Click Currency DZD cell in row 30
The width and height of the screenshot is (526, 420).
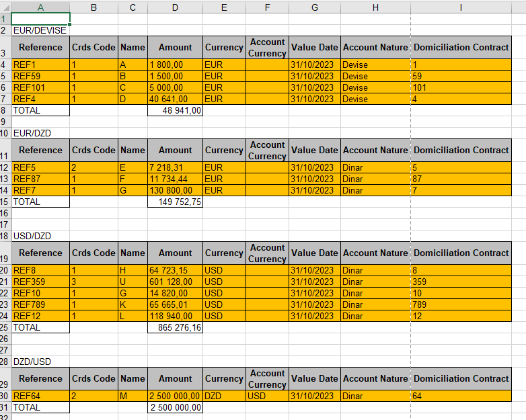tap(224, 396)
